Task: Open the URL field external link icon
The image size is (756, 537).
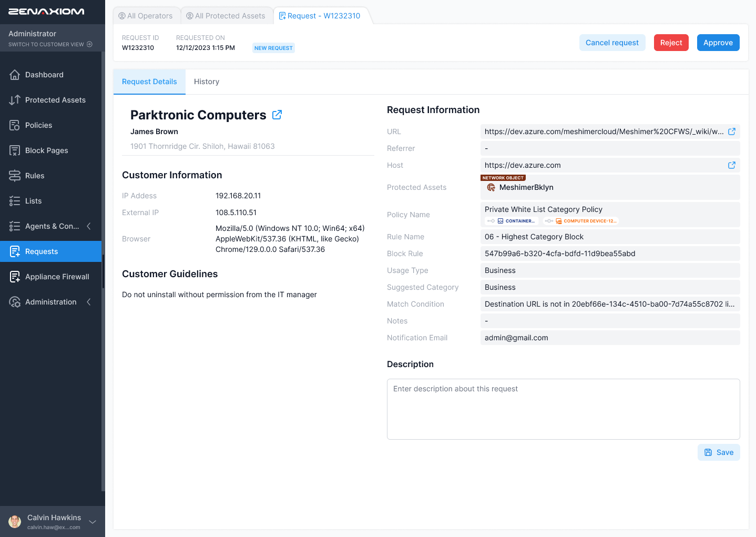Action: 732,131
